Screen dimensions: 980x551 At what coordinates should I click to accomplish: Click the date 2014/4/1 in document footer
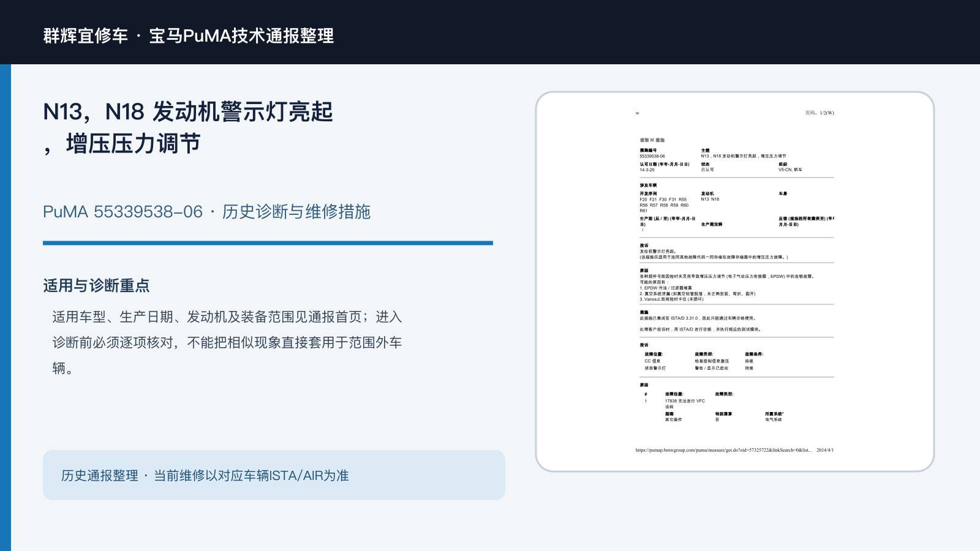click(x=825, y=450)
